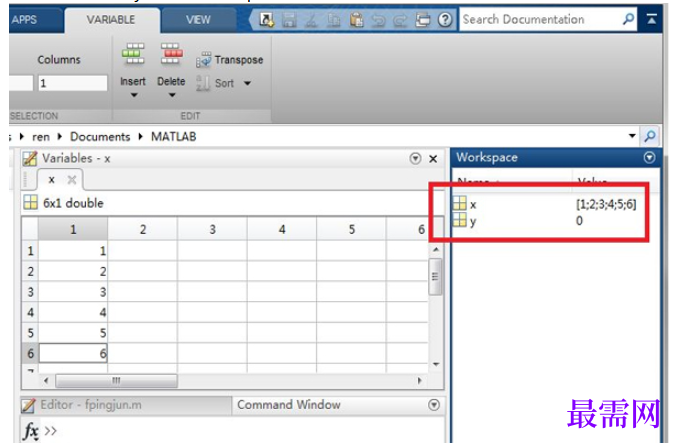The height and width of the screenshot is (445, 679).
Task: Expand the current folder path dropdown
Action: 632,136
